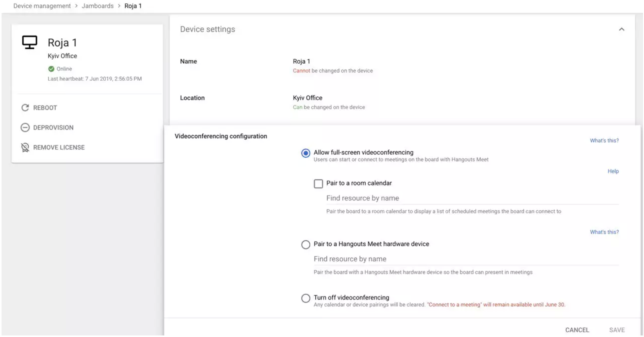Click the Device settings header title
Viewport: 644px width, 337px height.
coord(207,29)
